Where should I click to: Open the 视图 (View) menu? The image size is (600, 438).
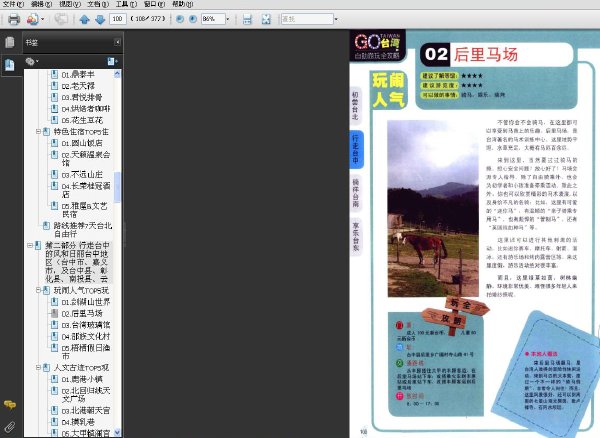(70, 4)
